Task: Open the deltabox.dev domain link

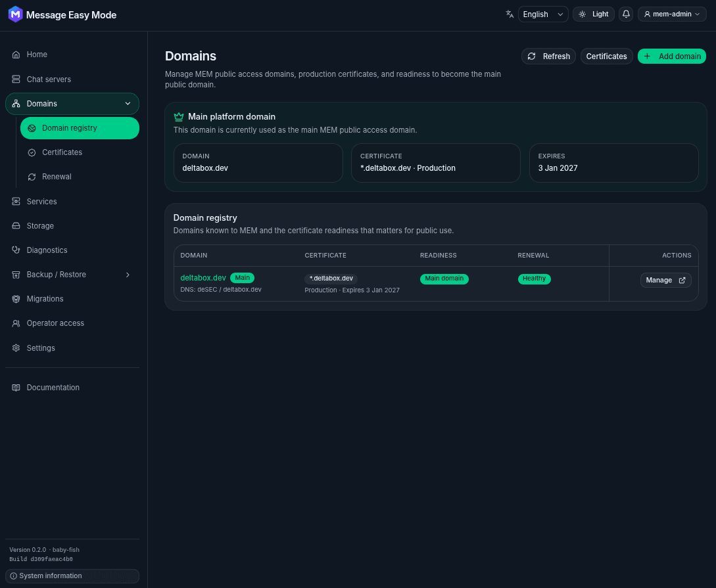Action: tap(203, 278)
